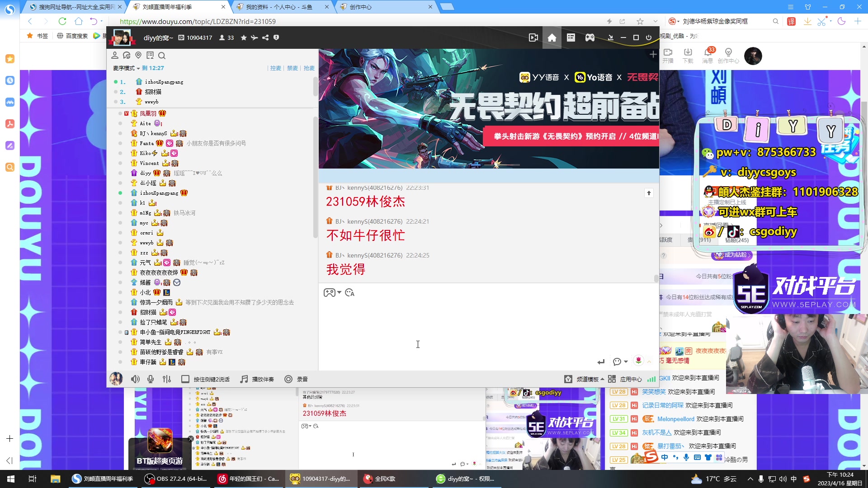The width and height of the screenshot is (868, 488).
Task: Click the video live icon in YY header
Action: (x=533, y=38)
